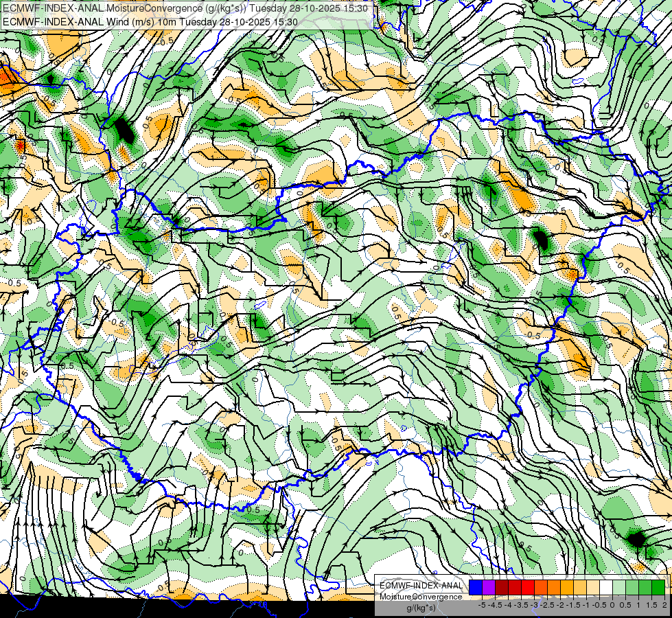This screenshot has width=672, height=618.
Task: Click the blue legend swatch below -5
Action: [476, 587]
